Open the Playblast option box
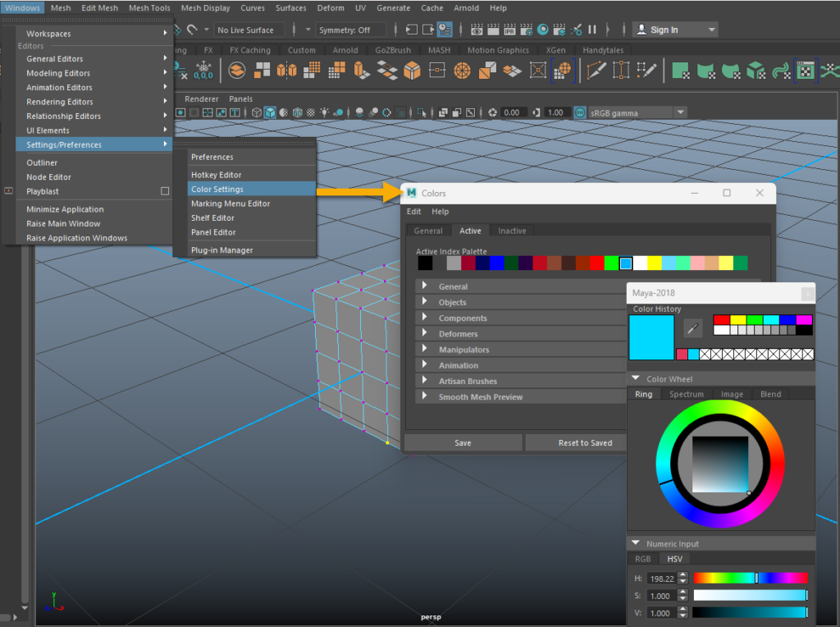 [x=165, y=191]
